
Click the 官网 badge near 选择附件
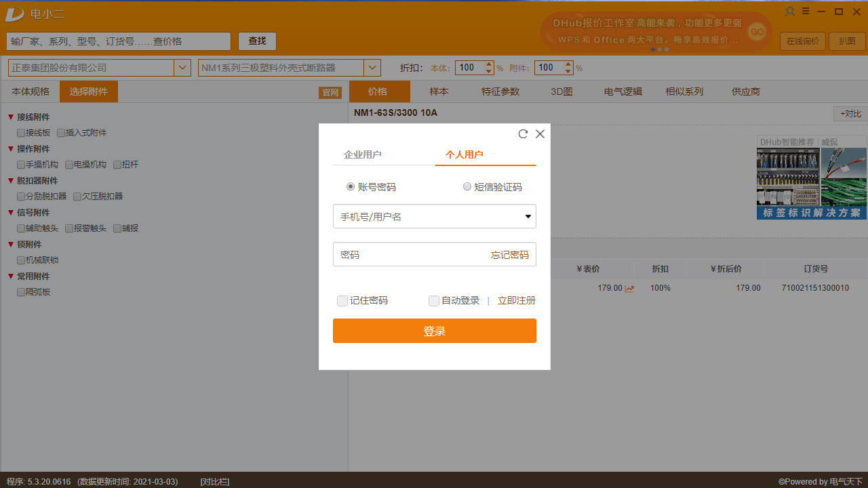[x=330, y=92]
